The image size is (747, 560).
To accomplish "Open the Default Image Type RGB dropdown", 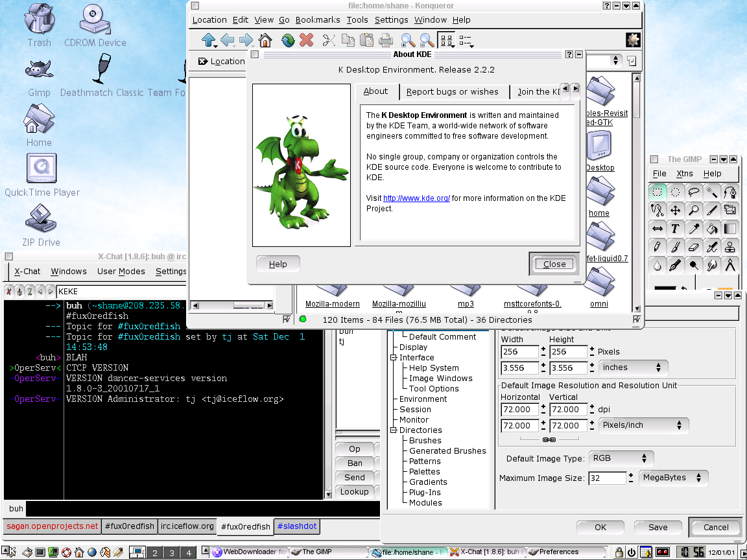I will point(621,458).
